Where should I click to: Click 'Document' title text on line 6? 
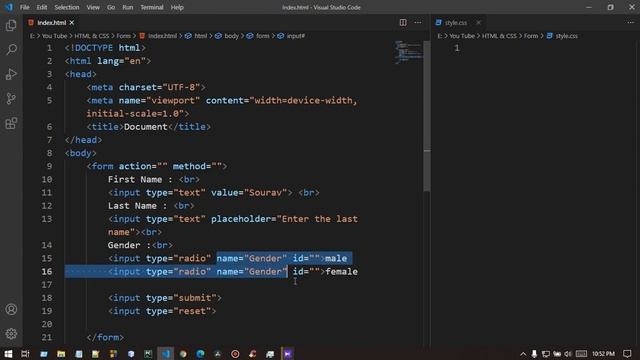point(146,127)
